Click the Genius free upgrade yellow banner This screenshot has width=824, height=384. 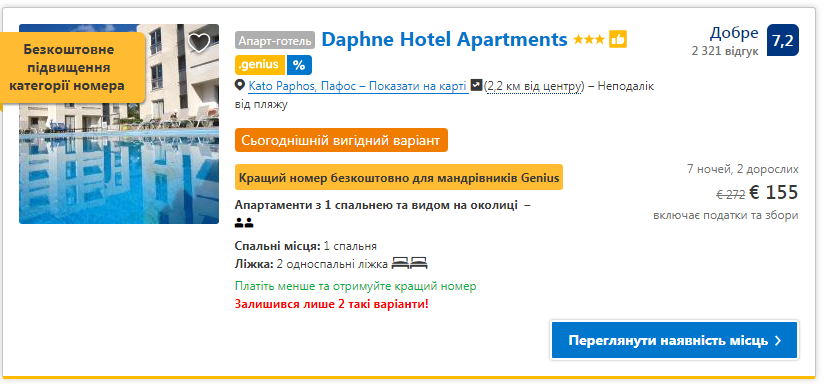point(399,178)
